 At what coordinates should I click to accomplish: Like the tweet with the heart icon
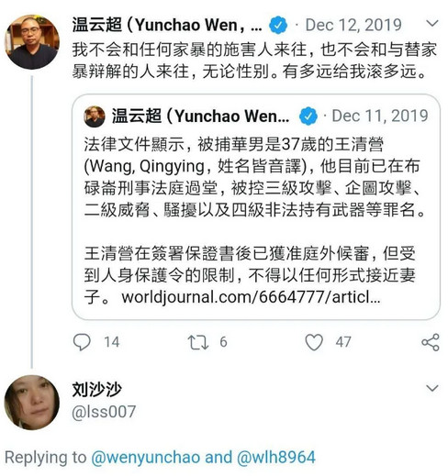[314, 342]
